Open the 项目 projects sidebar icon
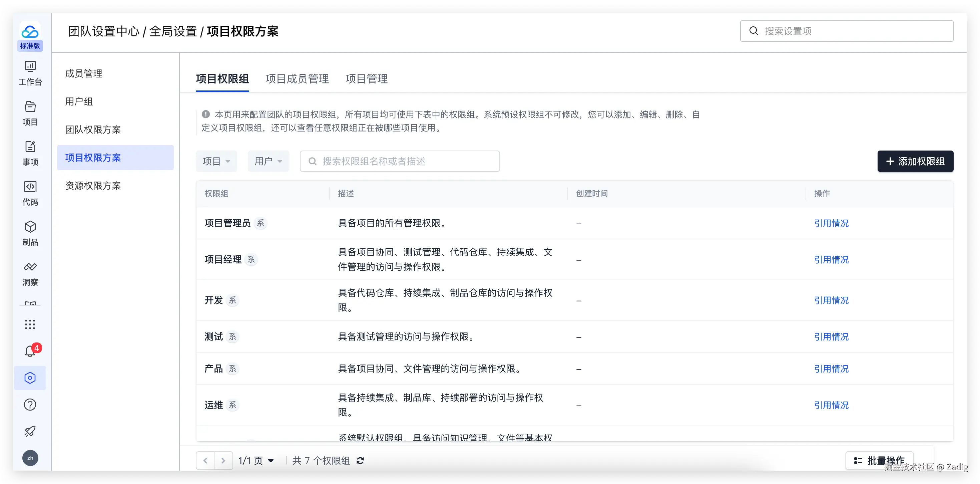980x484 pixels. (30, 113)
